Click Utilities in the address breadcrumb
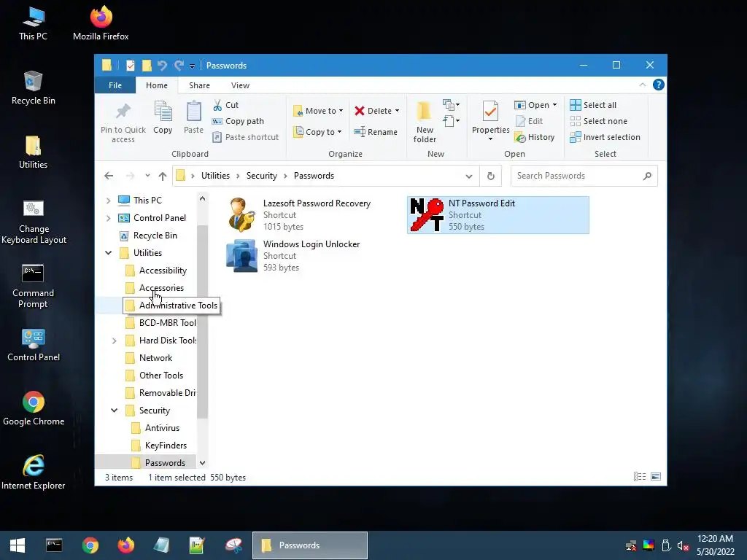The image size is (747, 560). [x=215, y=176]
